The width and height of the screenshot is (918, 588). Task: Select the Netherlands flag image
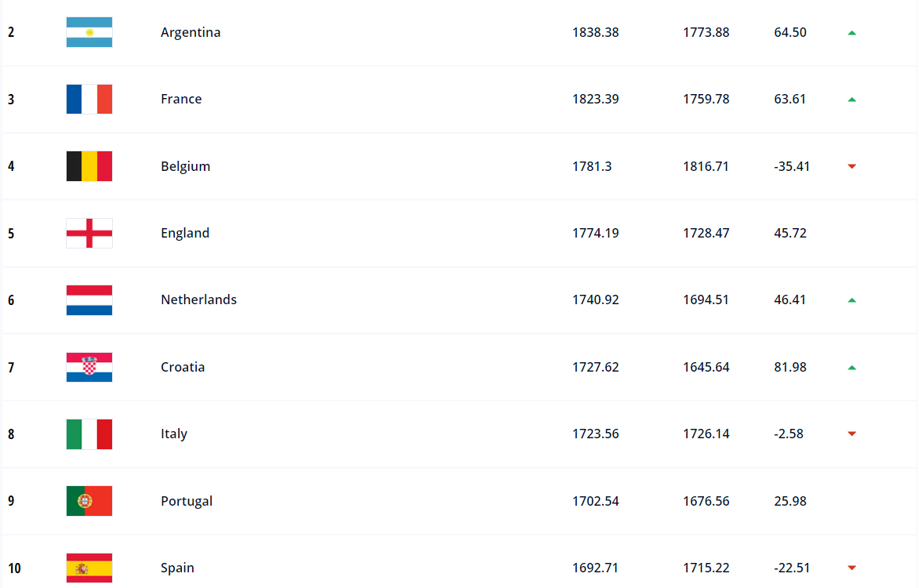[x=89, y=300]
